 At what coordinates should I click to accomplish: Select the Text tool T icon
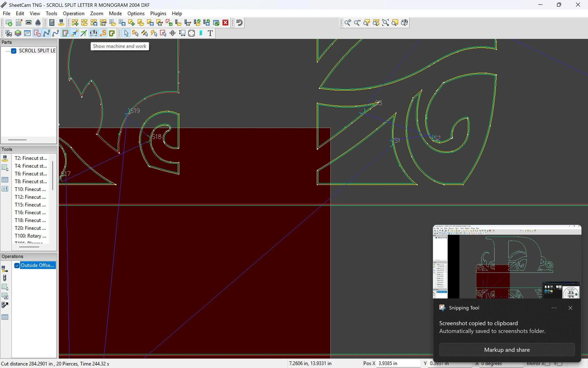coord(211,33)
